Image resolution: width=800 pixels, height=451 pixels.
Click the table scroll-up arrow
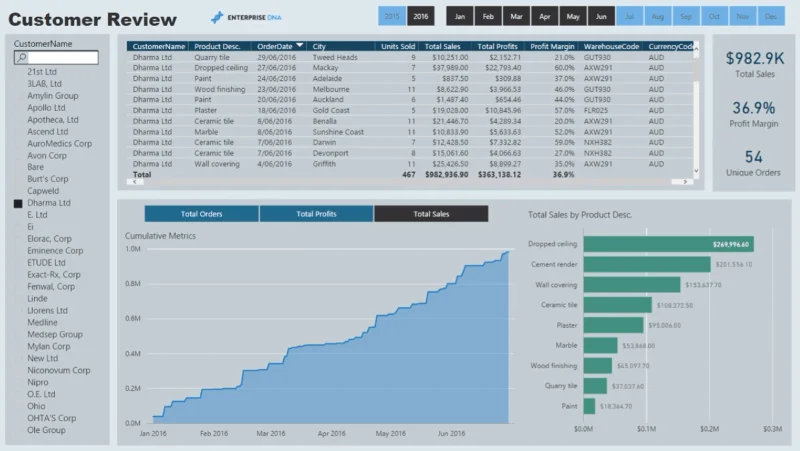tap(696, 47)
